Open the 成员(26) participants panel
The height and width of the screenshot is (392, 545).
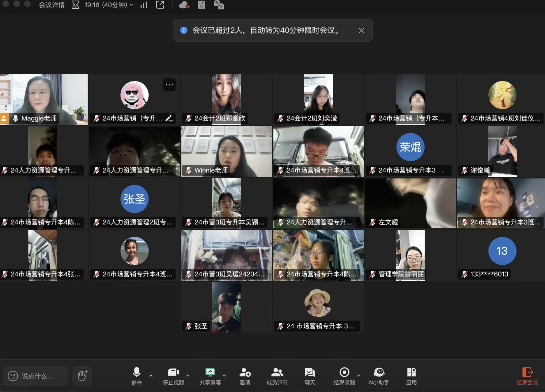click(277, 376)
